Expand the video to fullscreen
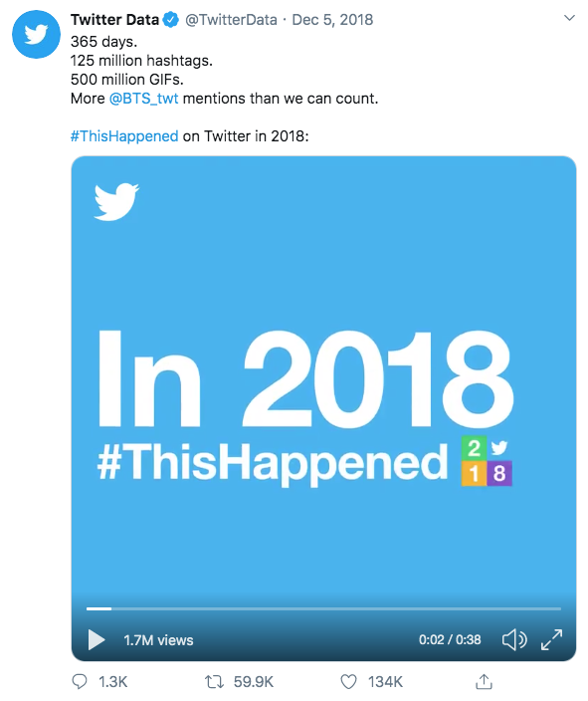 (x=552, y=639)
